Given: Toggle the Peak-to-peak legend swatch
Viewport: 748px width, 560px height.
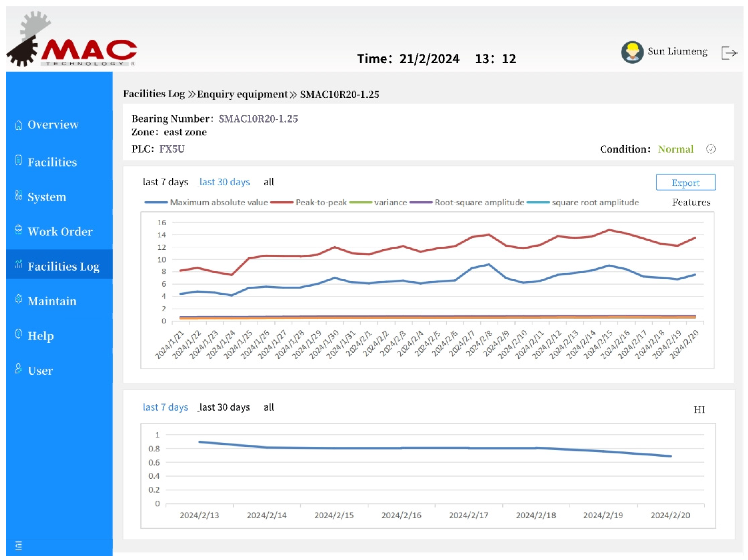Looking at the screenshot, I should click(282, 202).
